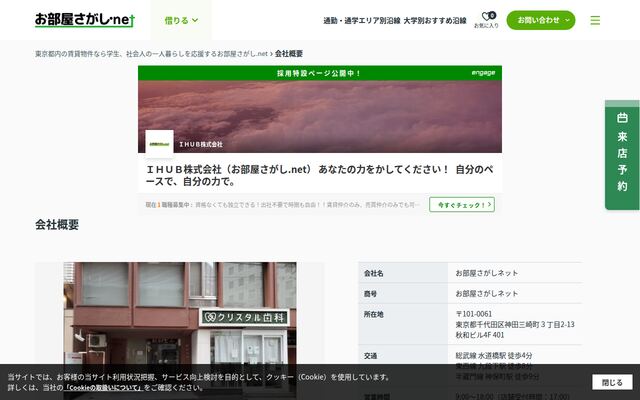This screenshot has width=640, height=400.
Task: Open the Cookieの取扱いについて link
Action: pyautogui.click(x=103, y=387)
